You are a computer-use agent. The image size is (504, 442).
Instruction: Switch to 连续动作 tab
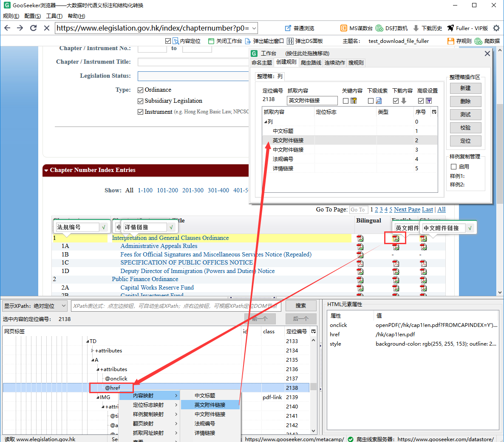(334, 63)
